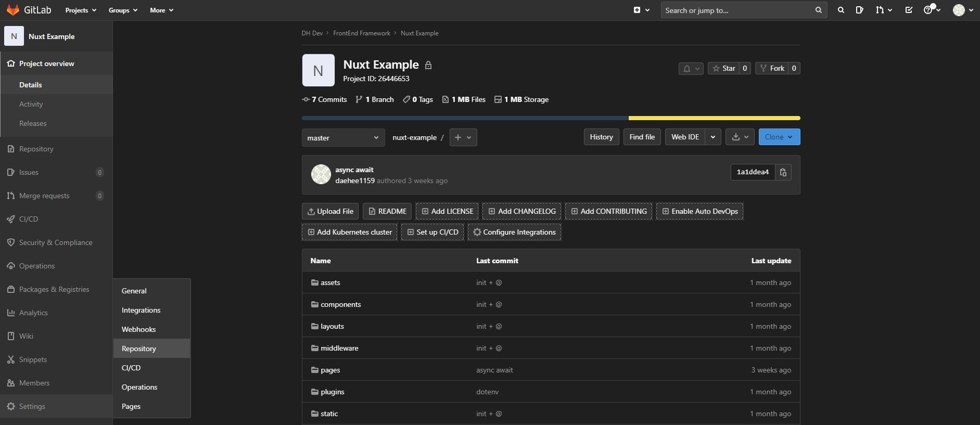Open the search magnifier icon in top bar
980x425 pixels.
coord(841,10)
